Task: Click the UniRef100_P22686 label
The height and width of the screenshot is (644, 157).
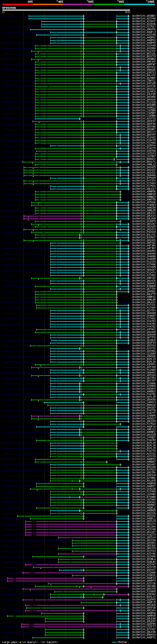Action: pyautogui.click(x=144, y=572)
